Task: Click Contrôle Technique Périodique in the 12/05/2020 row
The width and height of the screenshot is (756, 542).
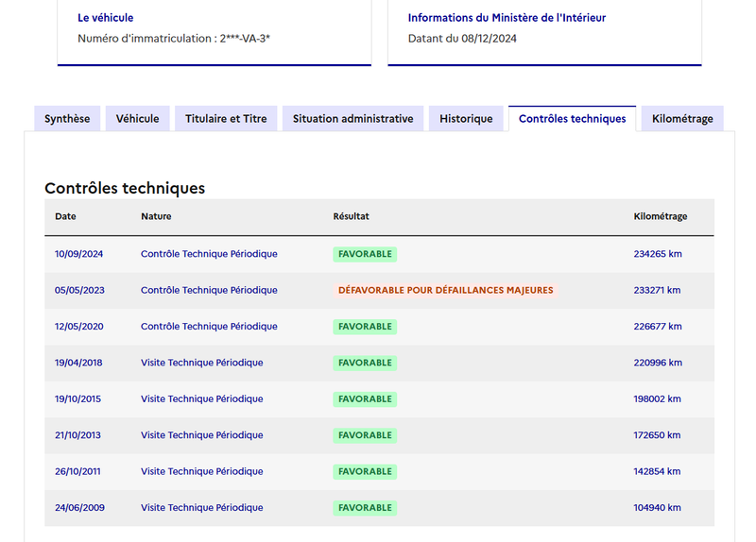Action: click(x=209, y=326)
